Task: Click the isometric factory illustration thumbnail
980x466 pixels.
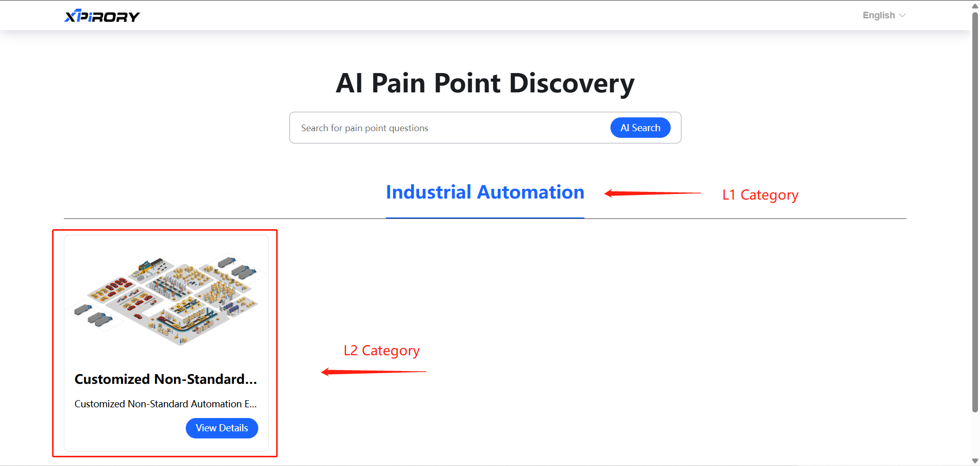Action: coord(166,299)
